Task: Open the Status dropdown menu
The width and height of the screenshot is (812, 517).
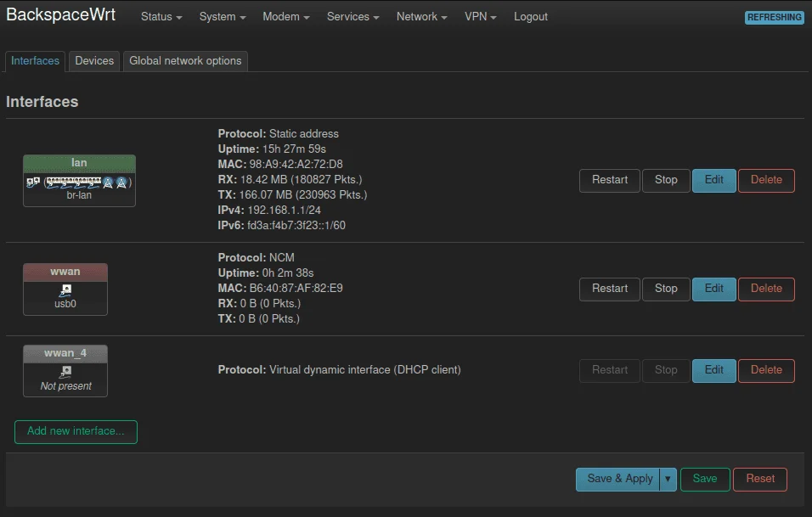Action: click(x=161, y=17)
